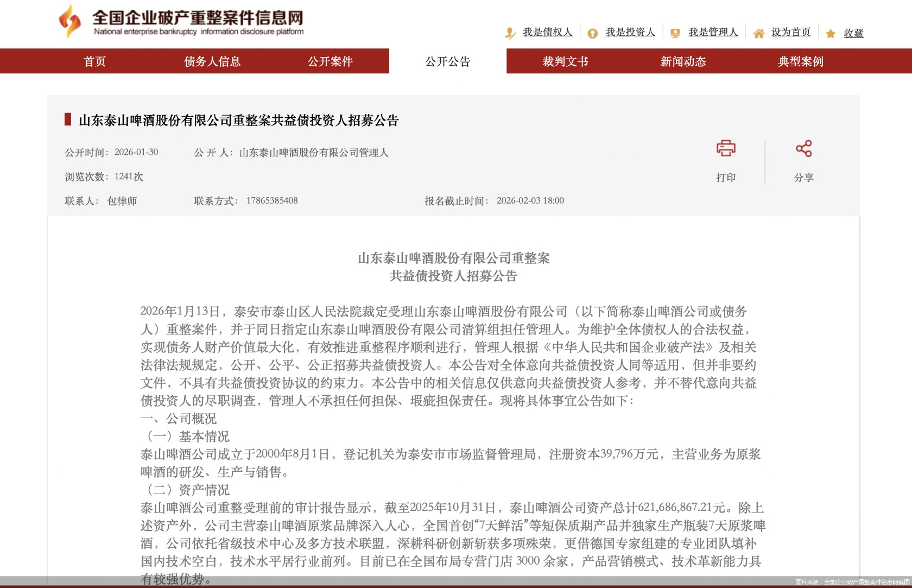Click the 收藏 bookmark link
The width and height of the screenshot is (912, 588).
[852, 33]
